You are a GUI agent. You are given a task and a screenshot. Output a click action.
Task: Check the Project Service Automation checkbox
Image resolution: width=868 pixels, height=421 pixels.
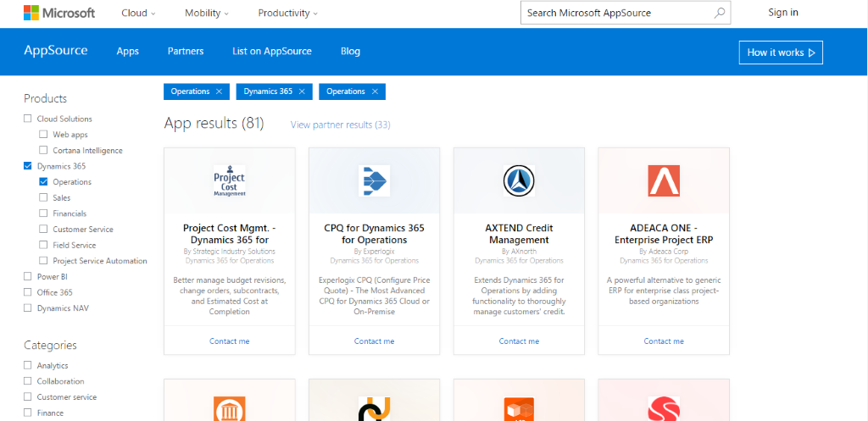pos(43,261)
